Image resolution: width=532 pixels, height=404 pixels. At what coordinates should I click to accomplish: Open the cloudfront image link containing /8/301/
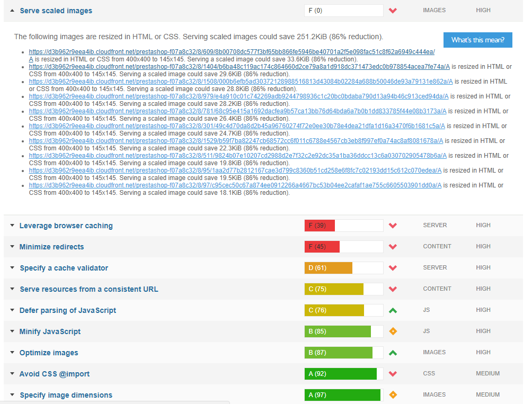click(237, 126)
